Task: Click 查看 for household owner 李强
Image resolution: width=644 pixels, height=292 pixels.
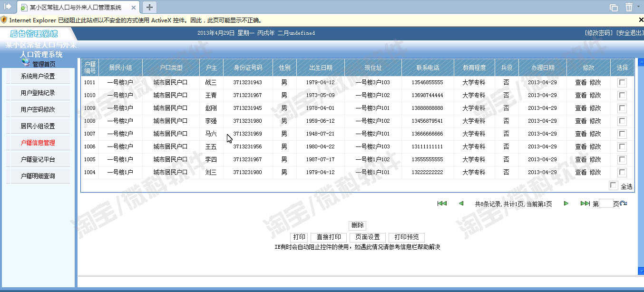Action: point(581,121)
